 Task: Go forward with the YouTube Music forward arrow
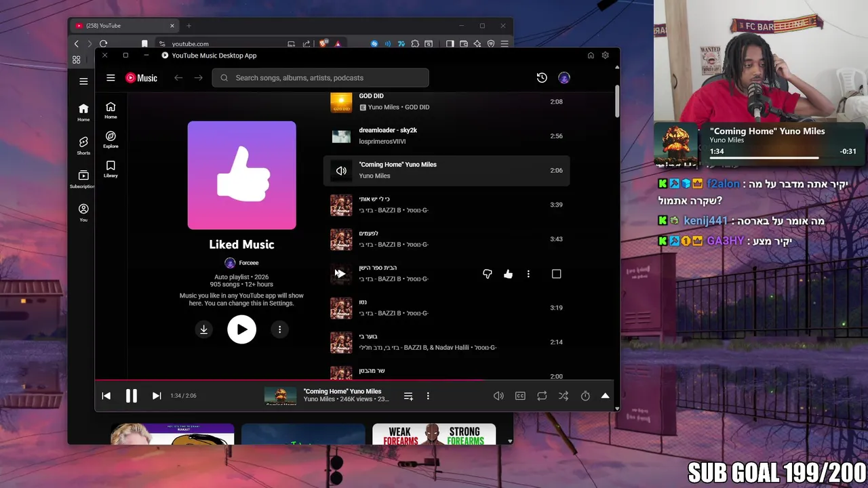tap(199, 78)
